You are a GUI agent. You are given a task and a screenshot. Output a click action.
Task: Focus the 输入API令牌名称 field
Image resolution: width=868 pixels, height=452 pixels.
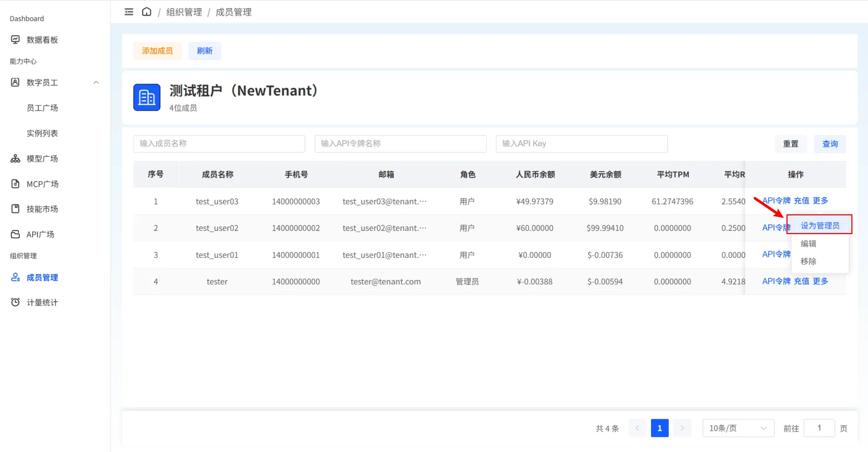coord(400,144)
